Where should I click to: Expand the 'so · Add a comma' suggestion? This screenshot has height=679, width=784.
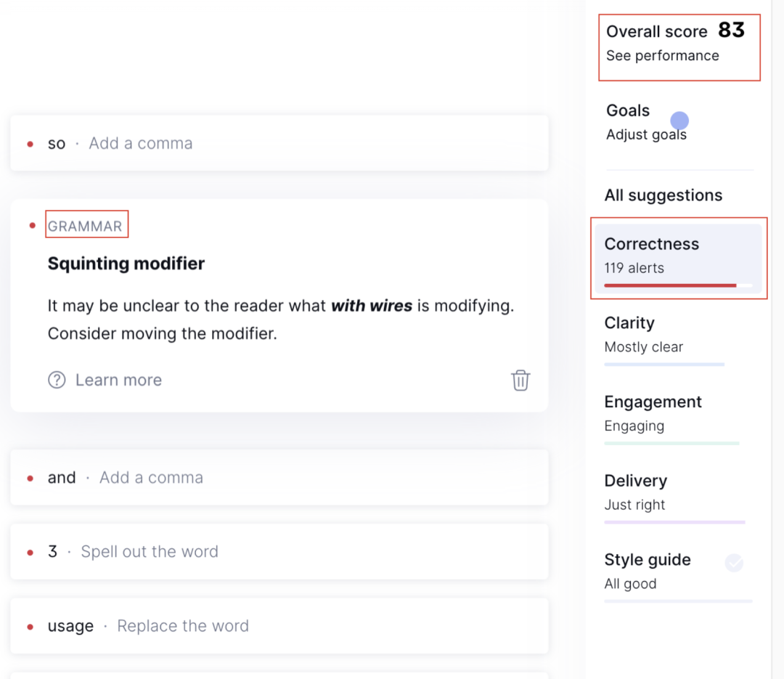(279, 144)
